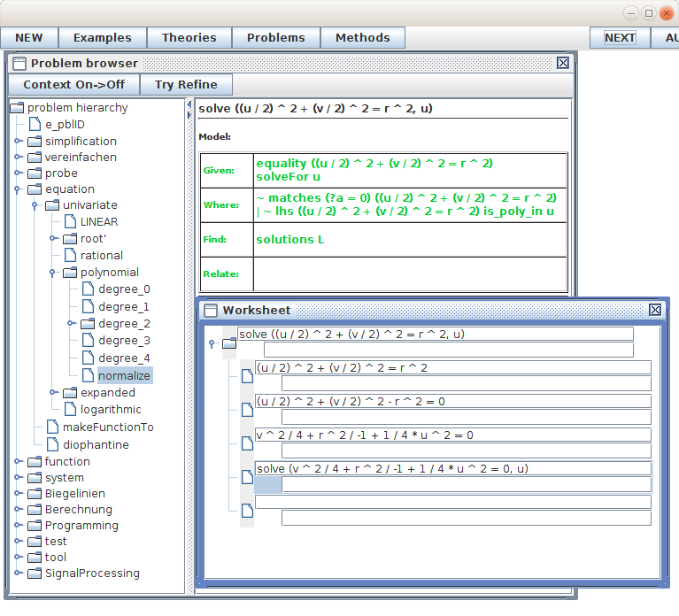The height and width of the screenshot is (616, 679).
Task: Click the test folder icon
Action: pos(35,542)
